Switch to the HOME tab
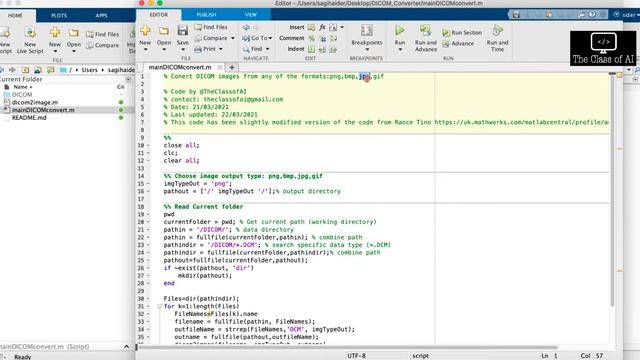 15,16
